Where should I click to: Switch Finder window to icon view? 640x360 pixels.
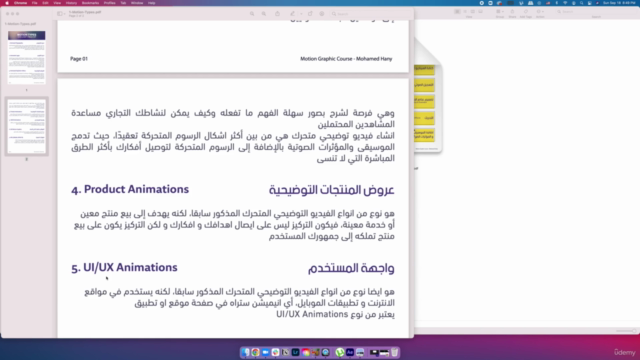[x=457, y=11]
